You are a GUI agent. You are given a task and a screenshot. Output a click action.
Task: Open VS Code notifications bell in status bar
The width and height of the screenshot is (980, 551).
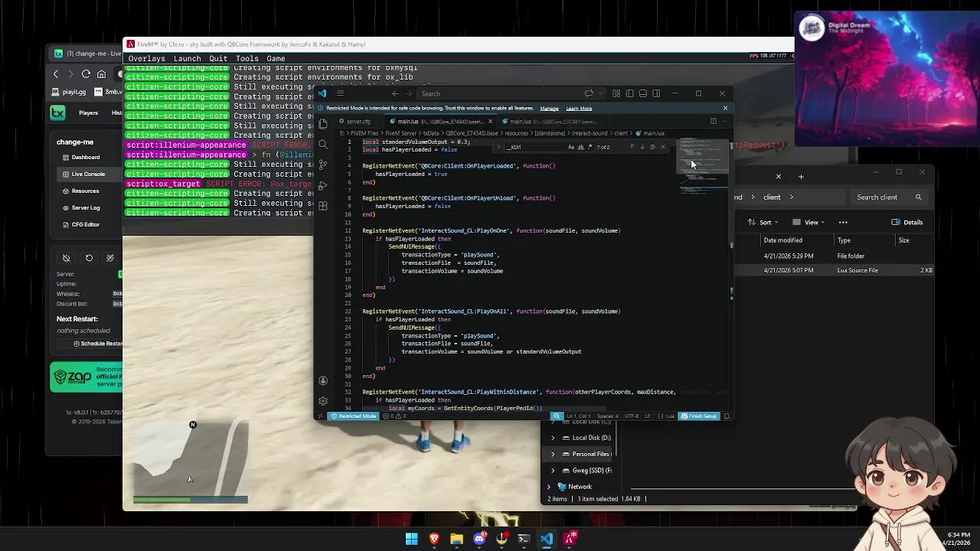coord(727,416)
